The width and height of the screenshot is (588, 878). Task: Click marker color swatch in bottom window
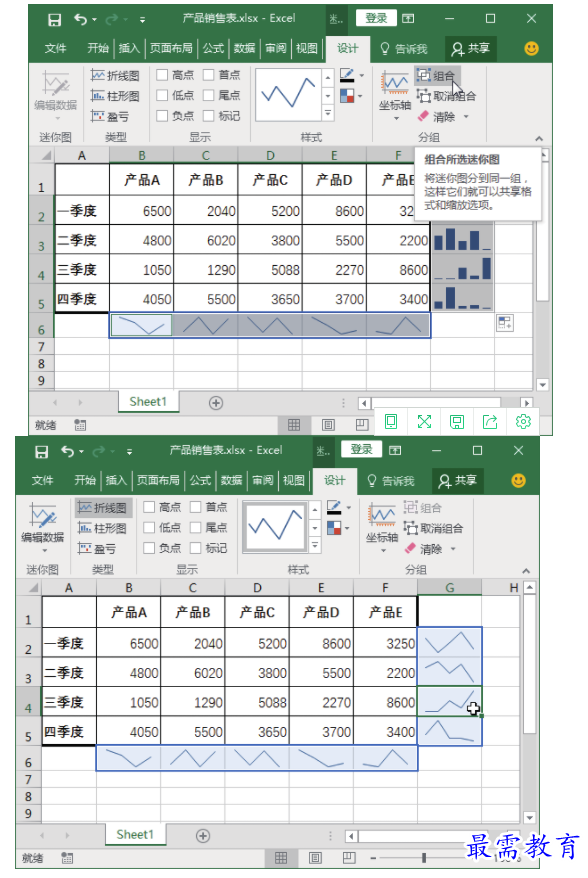click(334, 528)
